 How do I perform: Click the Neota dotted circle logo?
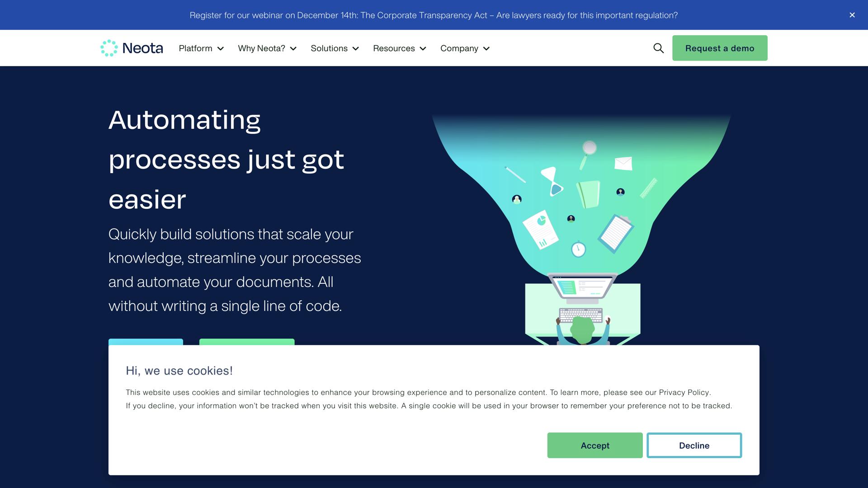(109, 48)
